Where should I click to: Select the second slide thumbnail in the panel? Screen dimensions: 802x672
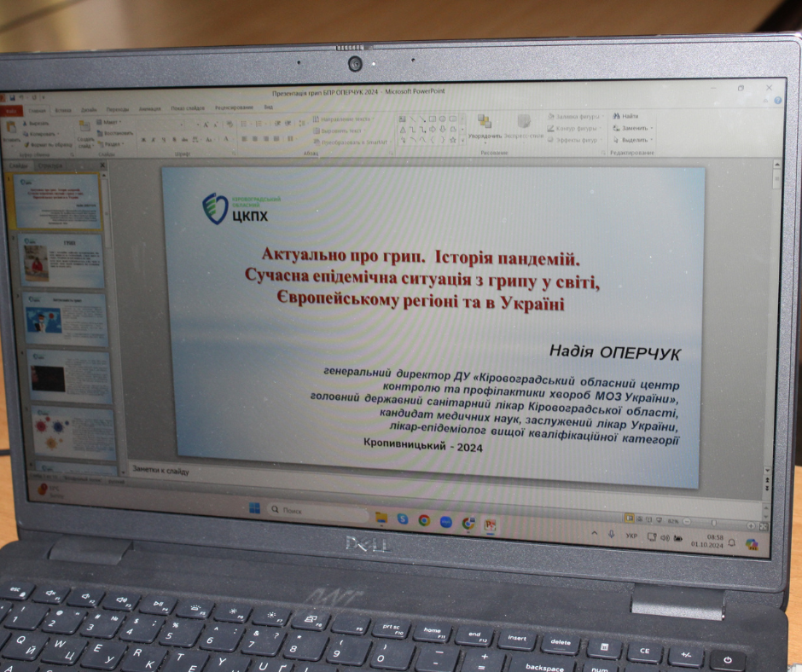63,260
